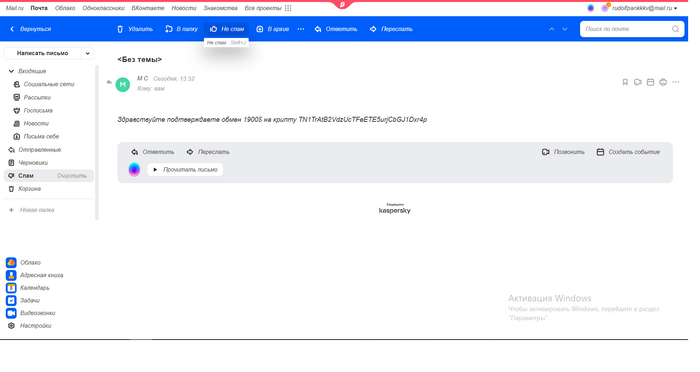Click the Marusia assistant orb below the message
Viewport: 700px width, 372px height.
click(x=134, y=170)
